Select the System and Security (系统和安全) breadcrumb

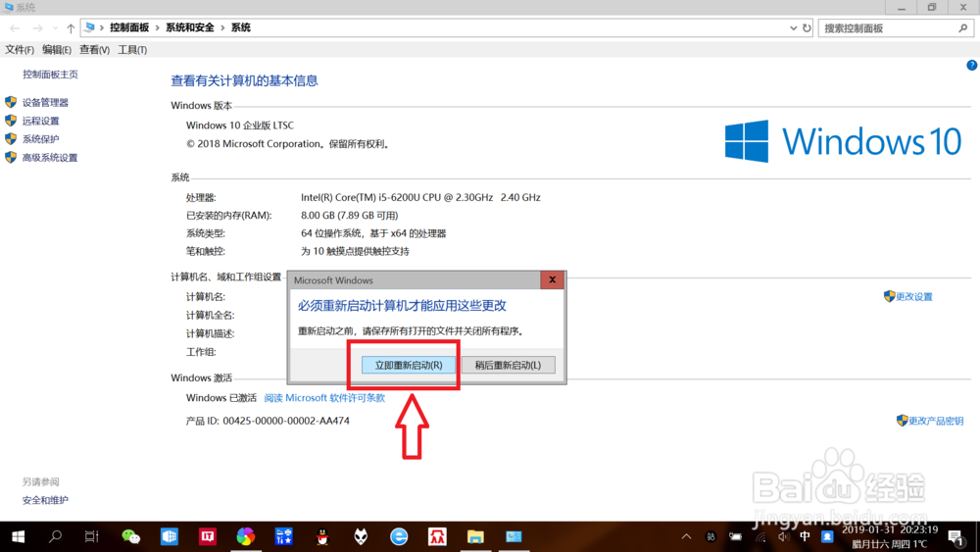[189, 27]
